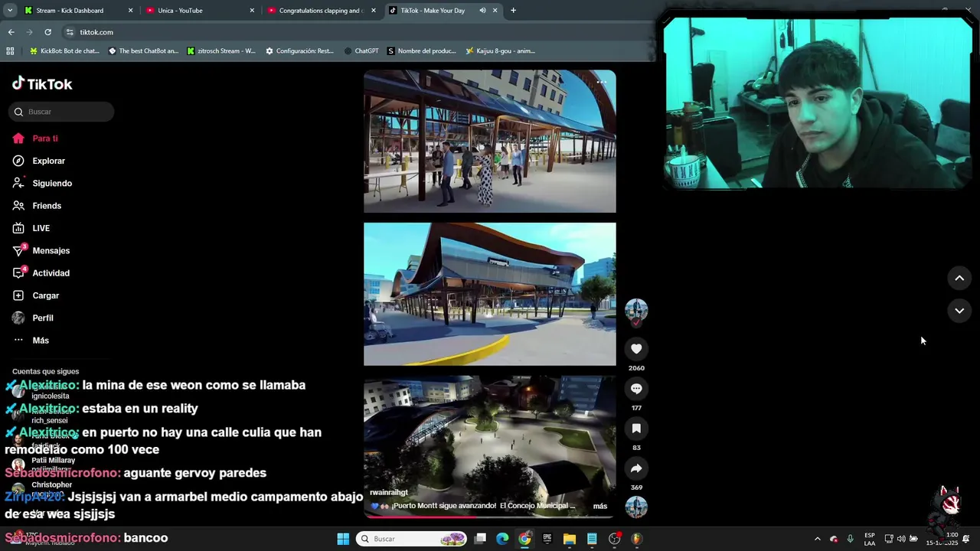Click the taskbar Buscar search box
Image resolution: width=980 pixels, height=551 pixels.
(x=412, y=539)
